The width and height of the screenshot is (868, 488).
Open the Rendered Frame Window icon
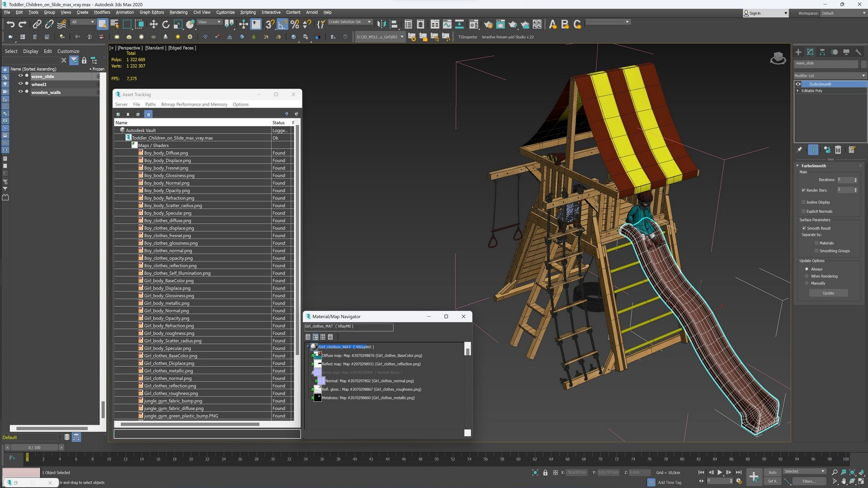500,24
